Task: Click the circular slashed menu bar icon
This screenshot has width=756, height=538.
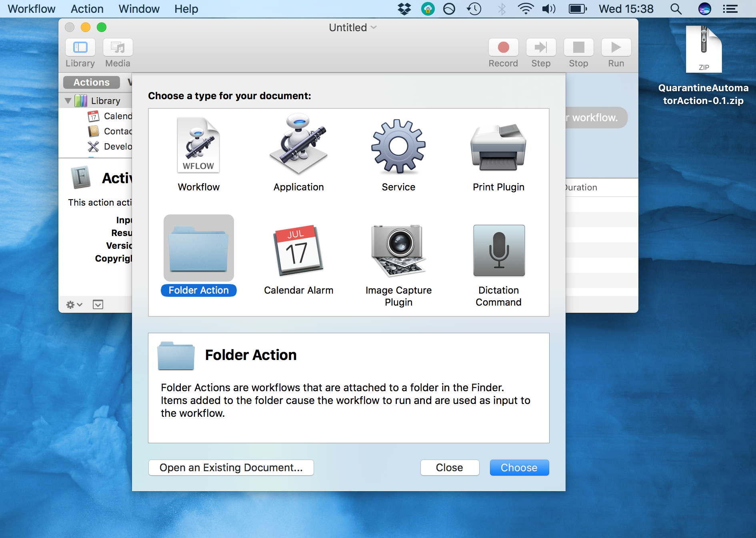Action: 449,9
